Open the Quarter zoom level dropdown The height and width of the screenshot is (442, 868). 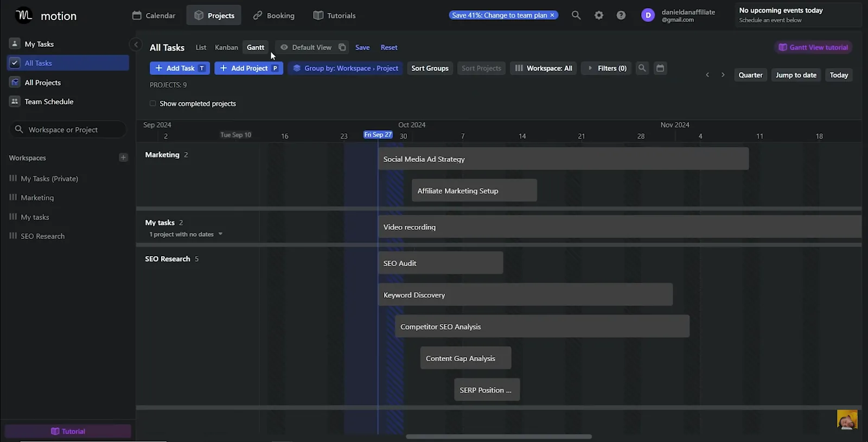click(x=750, y=75)
